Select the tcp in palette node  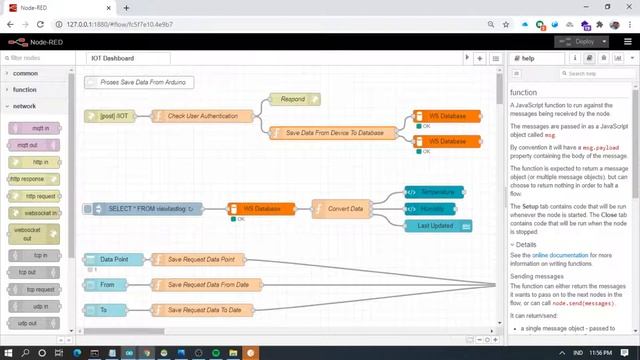34,255
